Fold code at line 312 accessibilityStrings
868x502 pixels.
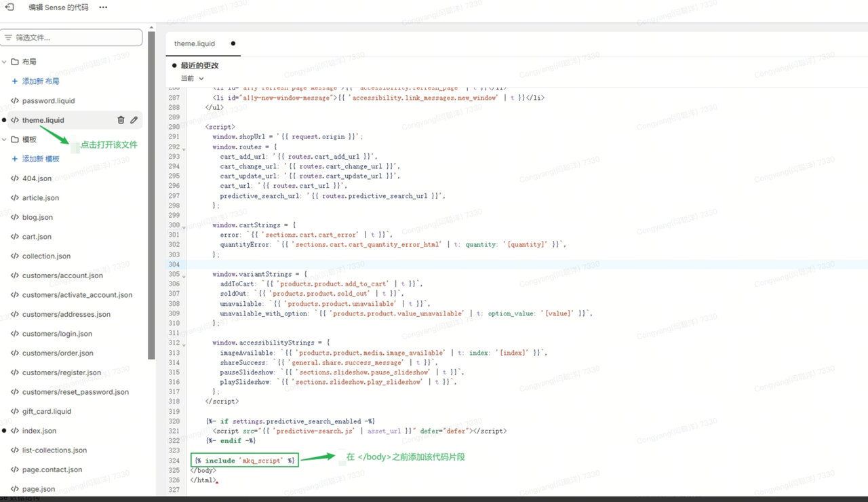point(184,343)
